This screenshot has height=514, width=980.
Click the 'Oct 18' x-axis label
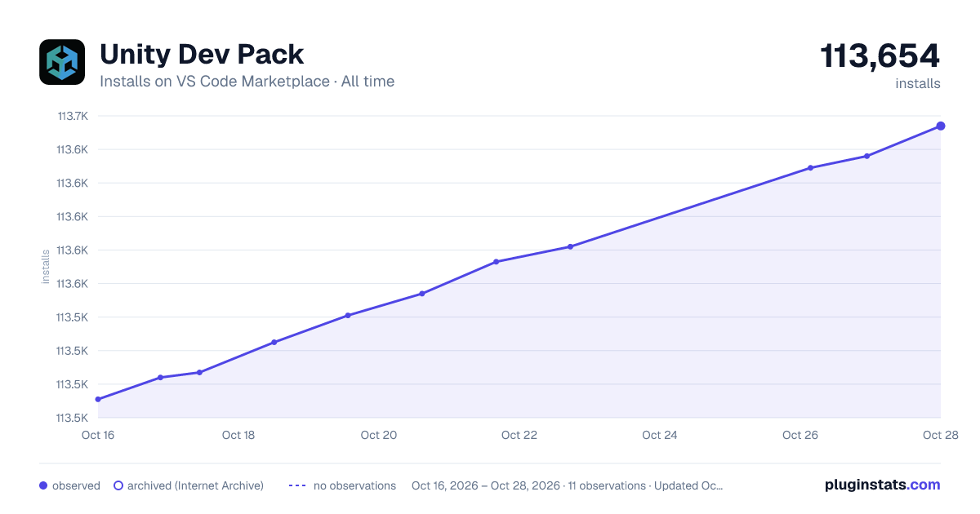tap(238, 435)
